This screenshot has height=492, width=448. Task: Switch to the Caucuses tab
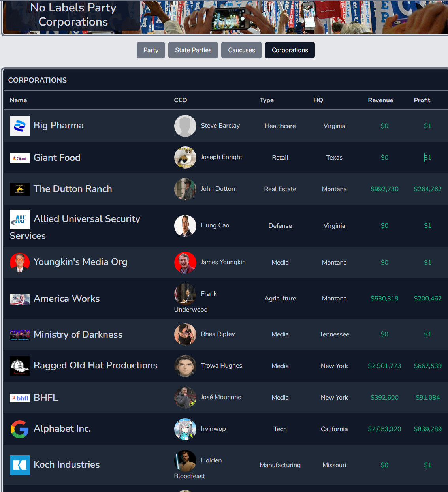[241, 50]
